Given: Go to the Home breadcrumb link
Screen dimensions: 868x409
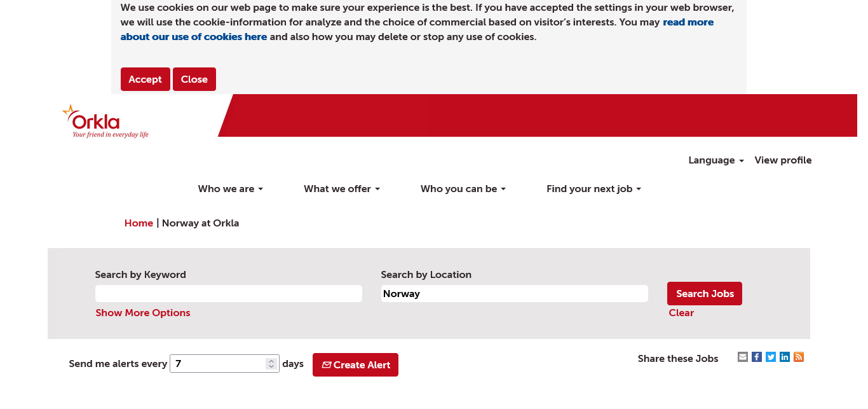Looking at the screenshot, I should click(139, 223).
